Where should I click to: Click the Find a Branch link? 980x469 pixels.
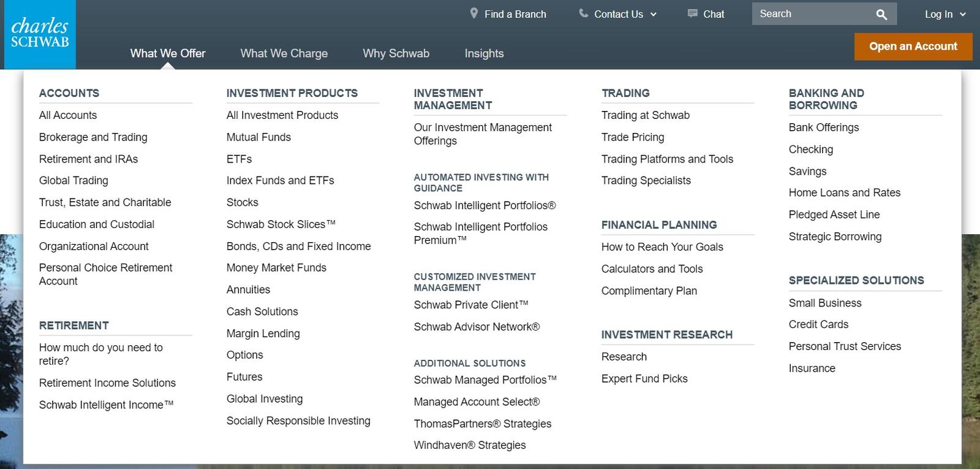515,14
